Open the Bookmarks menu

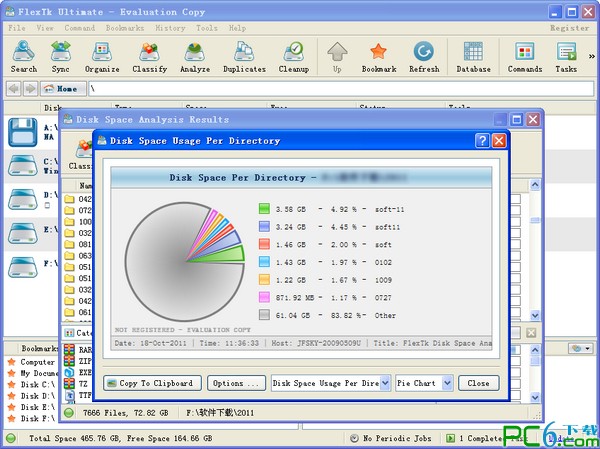tap(125, 28)
